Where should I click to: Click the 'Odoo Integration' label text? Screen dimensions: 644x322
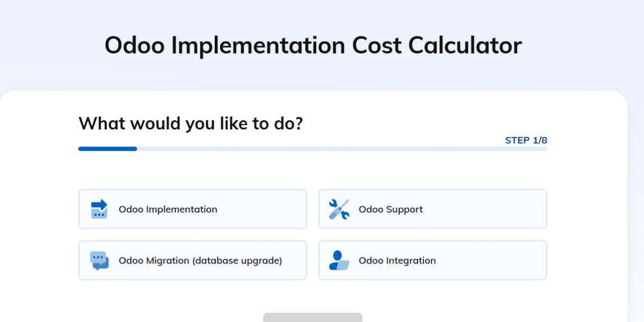pos(397,261)
